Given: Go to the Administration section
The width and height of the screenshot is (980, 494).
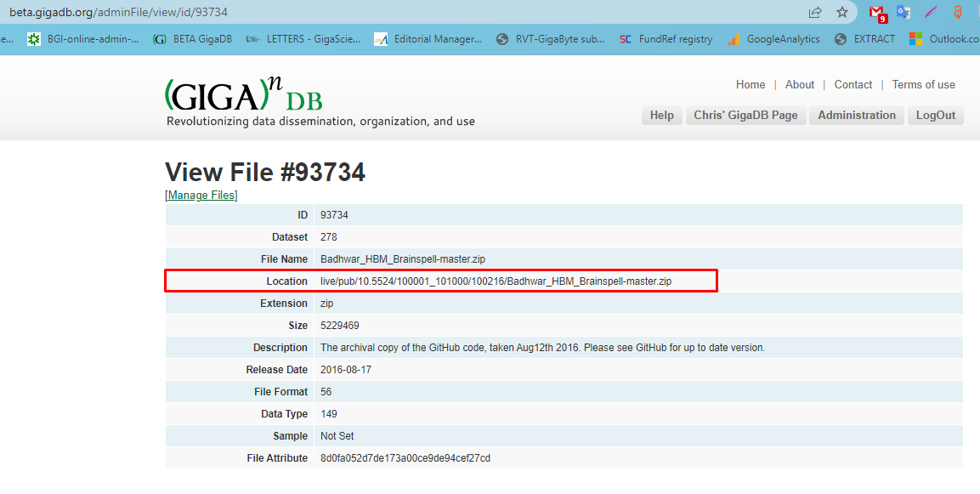Looking at the screenshot, I should [856, 115].
